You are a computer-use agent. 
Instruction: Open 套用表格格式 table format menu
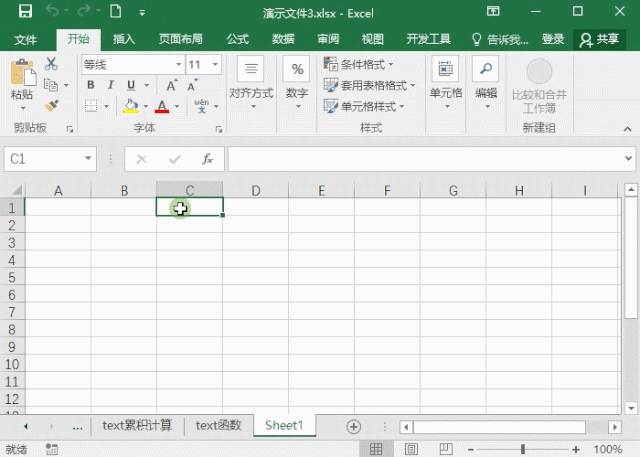[369, 85]
